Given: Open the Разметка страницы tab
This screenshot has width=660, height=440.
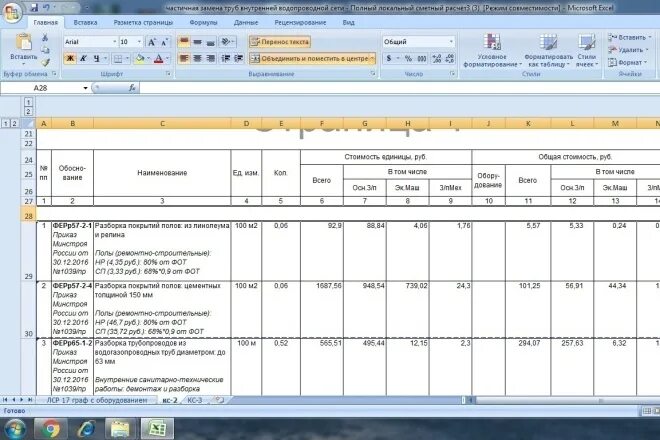Looking at the screenshot, I should coord(143,23).
